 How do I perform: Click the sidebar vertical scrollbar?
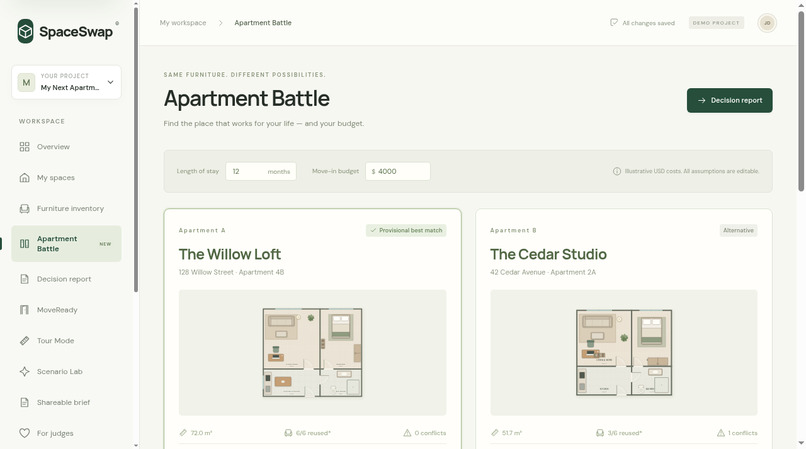[136, 149]
